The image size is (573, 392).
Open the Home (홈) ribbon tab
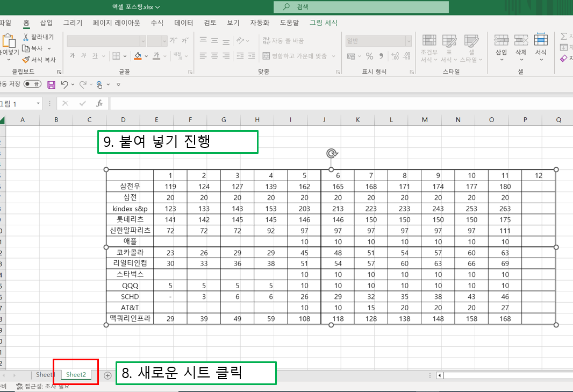tap(26, 23)
